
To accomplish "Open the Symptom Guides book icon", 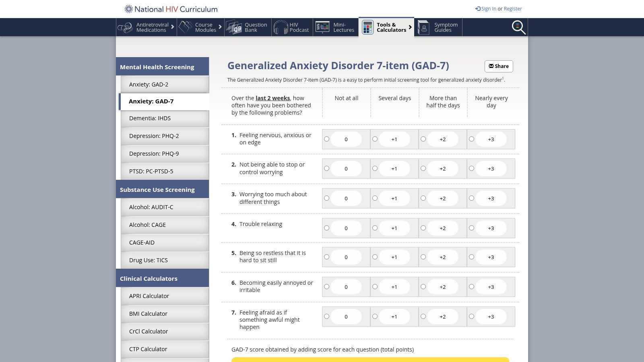I will point(424,27).
